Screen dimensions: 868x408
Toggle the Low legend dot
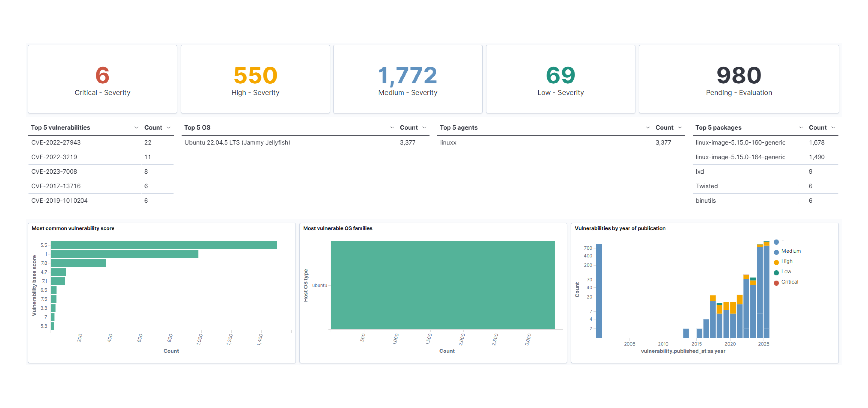(x=776, y=273)
